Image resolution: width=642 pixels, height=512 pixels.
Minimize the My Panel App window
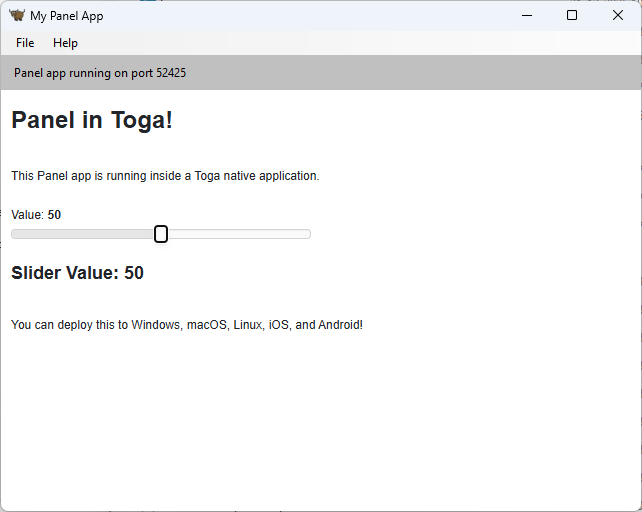point(527,16)
